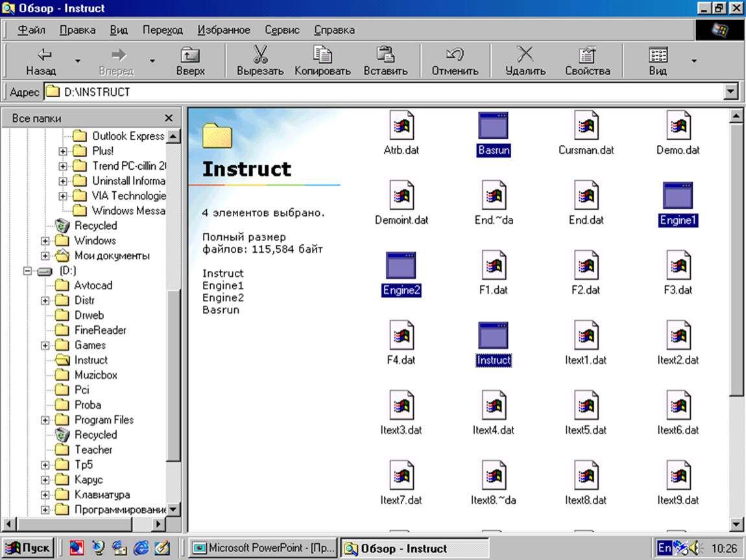Click the Назад (Back) arrow icon

(43, 54)
